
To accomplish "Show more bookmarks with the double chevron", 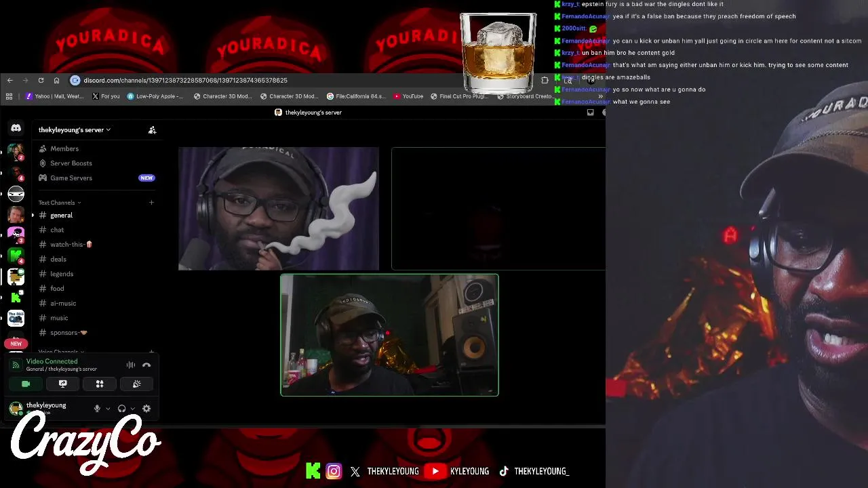I will click(600, 96).
